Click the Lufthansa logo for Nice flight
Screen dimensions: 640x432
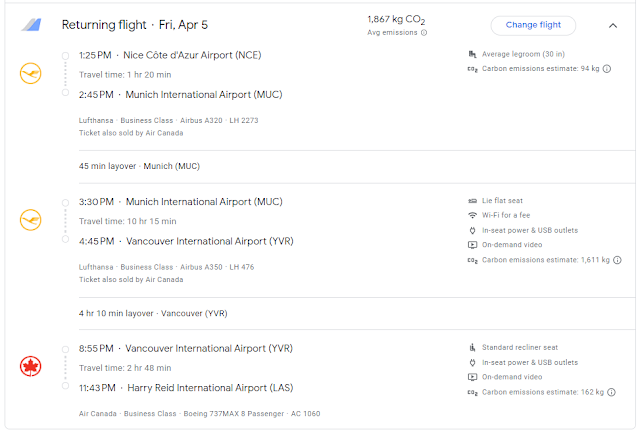[x=31, y=73]
